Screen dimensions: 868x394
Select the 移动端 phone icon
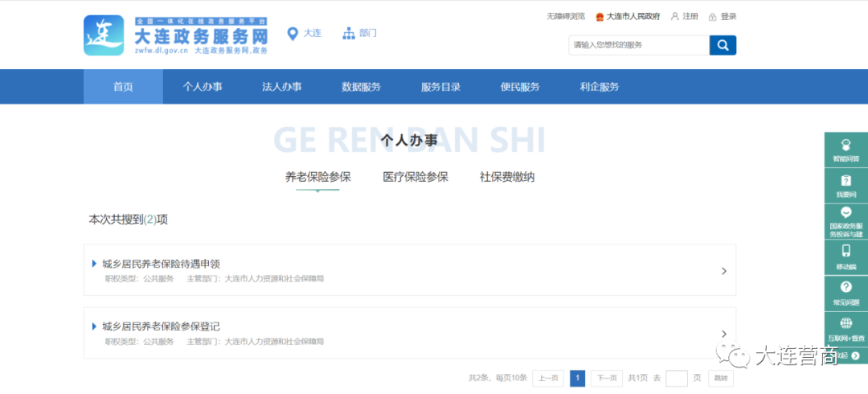(845, 251)
